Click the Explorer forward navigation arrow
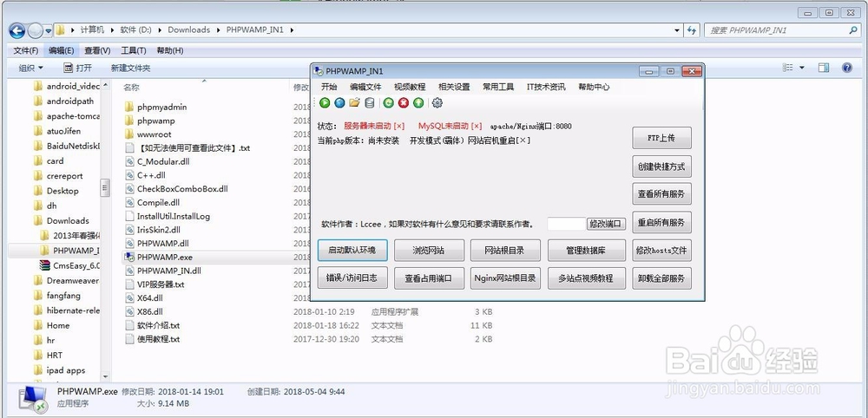The image size is (868, 418). 35,30
